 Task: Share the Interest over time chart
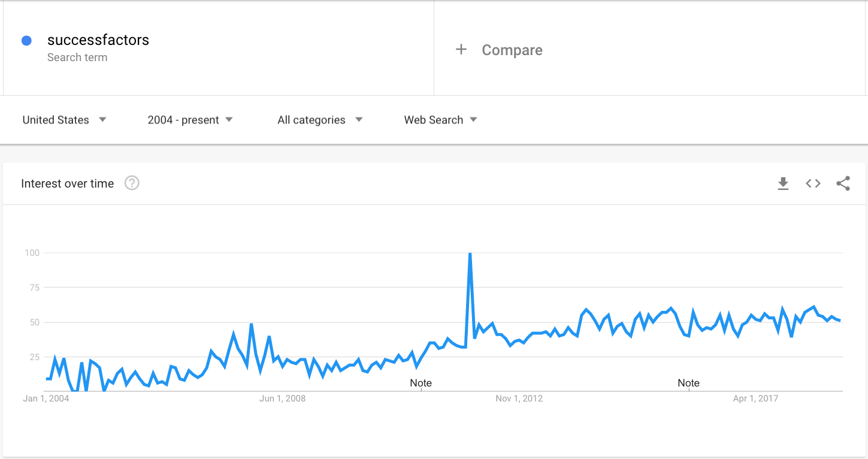843,183
